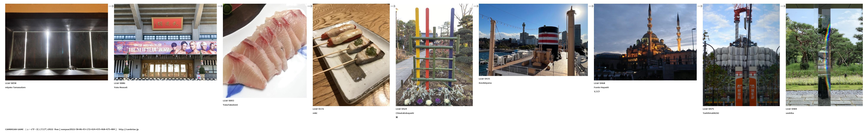Click the arrow between ship photo and mosque photo
Viewport: 868px width, 133px height.
(x=591, y=6)
